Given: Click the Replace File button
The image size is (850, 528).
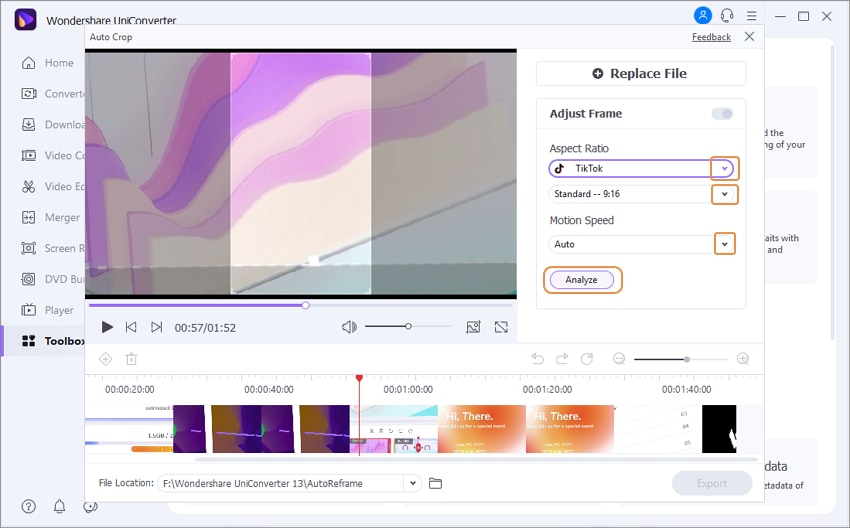Looking at the screenshot, I should (640, 74).
